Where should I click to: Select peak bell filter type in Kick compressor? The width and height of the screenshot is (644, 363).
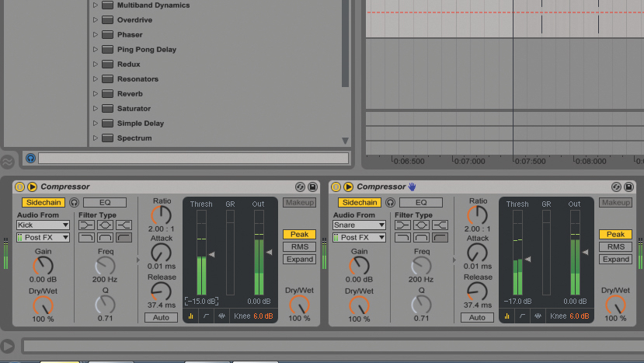[105, 225]
